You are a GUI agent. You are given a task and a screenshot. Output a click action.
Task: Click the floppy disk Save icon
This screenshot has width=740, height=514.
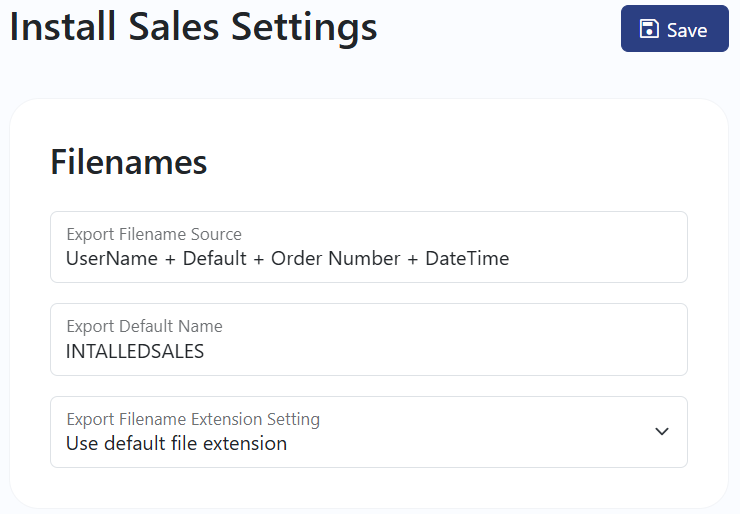click(x=649, y=29)
